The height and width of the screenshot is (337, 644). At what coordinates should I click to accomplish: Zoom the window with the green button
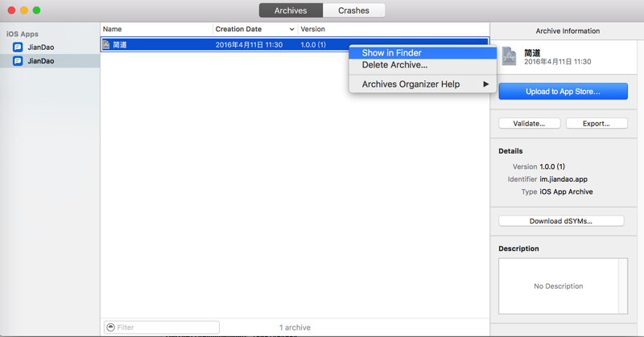click(36, 10)
